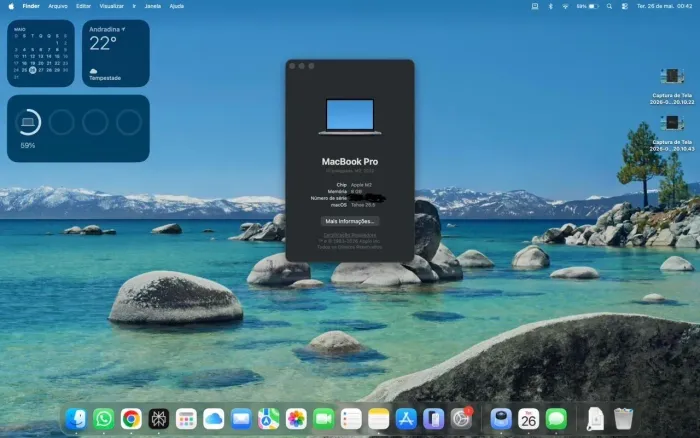
Task: Click the Wi-Fi status icon
Action: pyautogui.click(x=565, y=6)
